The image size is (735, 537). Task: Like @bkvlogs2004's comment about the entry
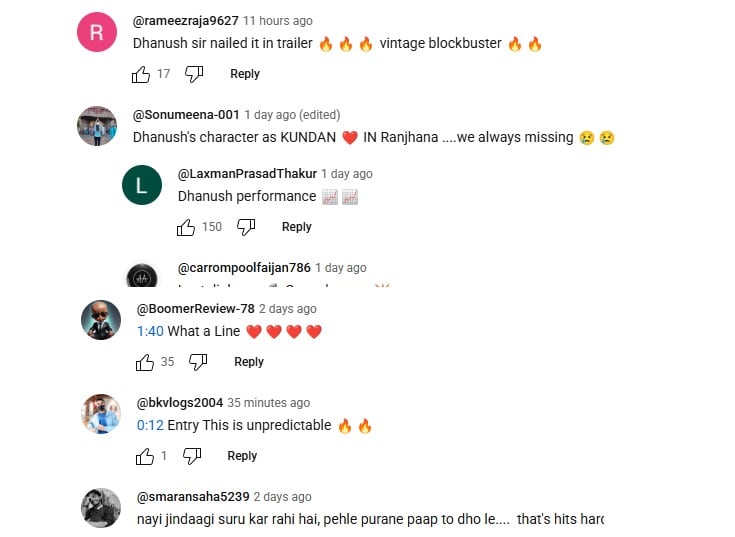pos(145,456)
